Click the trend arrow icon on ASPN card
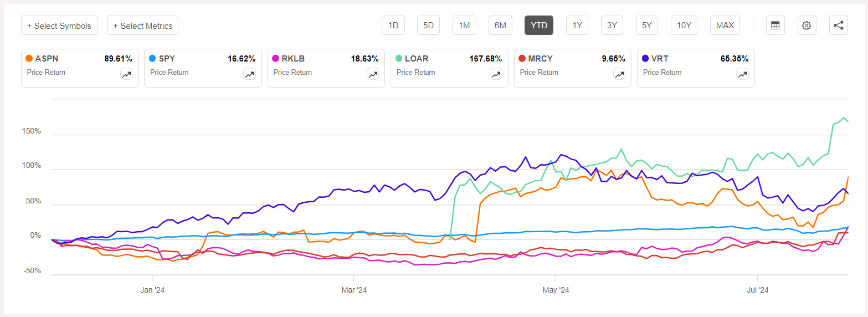868x317 pixels. [126, 74]
